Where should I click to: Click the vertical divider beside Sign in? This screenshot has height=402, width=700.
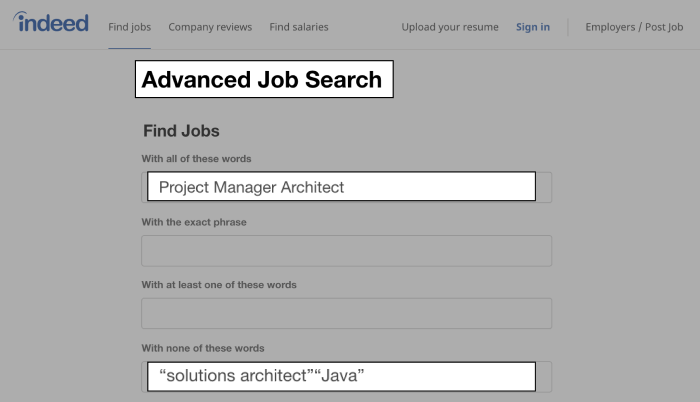[x=568, y=27]
